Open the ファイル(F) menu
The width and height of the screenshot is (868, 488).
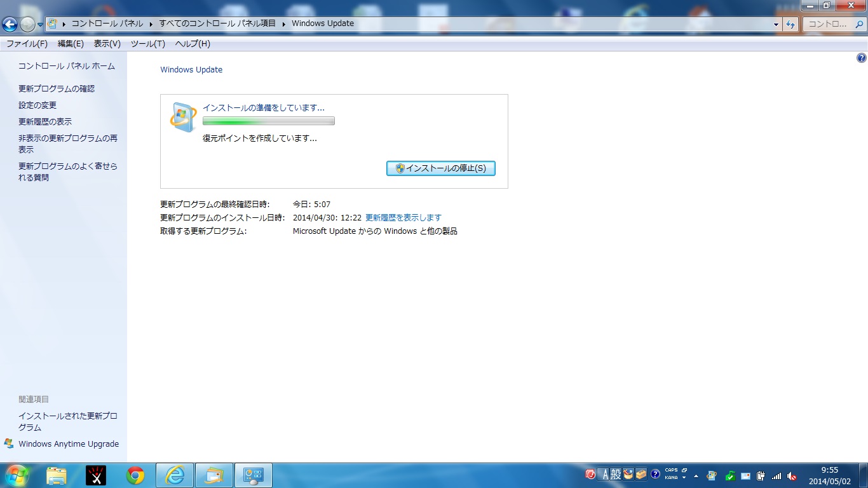click(x=27, y=44)
